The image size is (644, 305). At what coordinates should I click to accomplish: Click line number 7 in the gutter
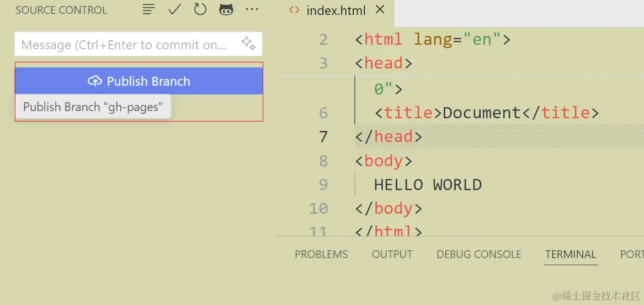point(323,136)
